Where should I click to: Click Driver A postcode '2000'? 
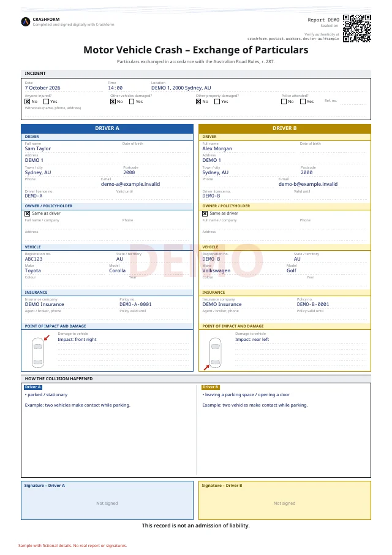pos(129,172)
